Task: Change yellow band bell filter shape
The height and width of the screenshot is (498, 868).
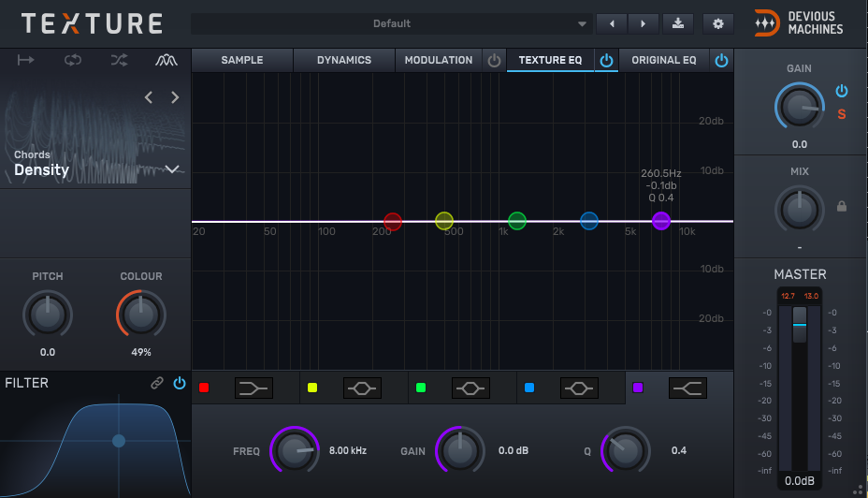Action: [x=363, y=388]
